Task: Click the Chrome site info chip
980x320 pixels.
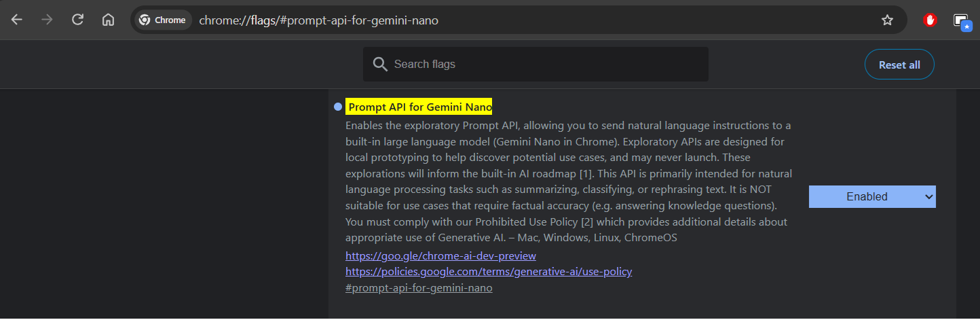Action: click(163, 20)
